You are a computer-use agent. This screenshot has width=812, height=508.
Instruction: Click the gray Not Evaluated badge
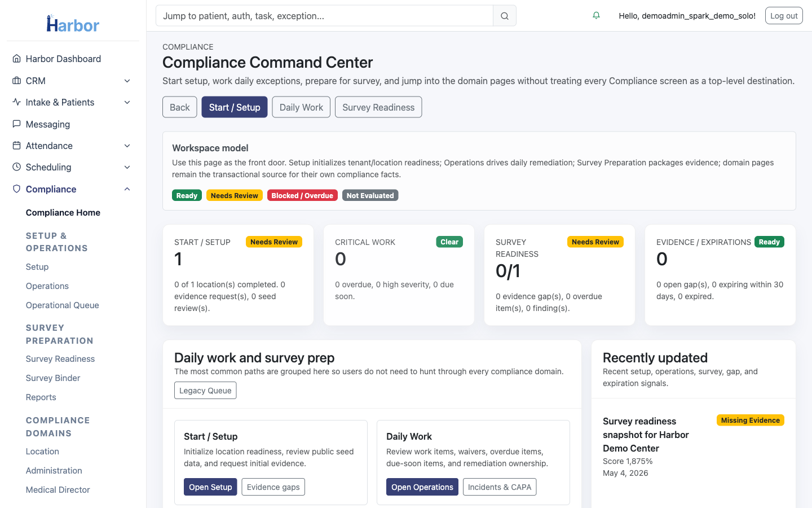370,195
